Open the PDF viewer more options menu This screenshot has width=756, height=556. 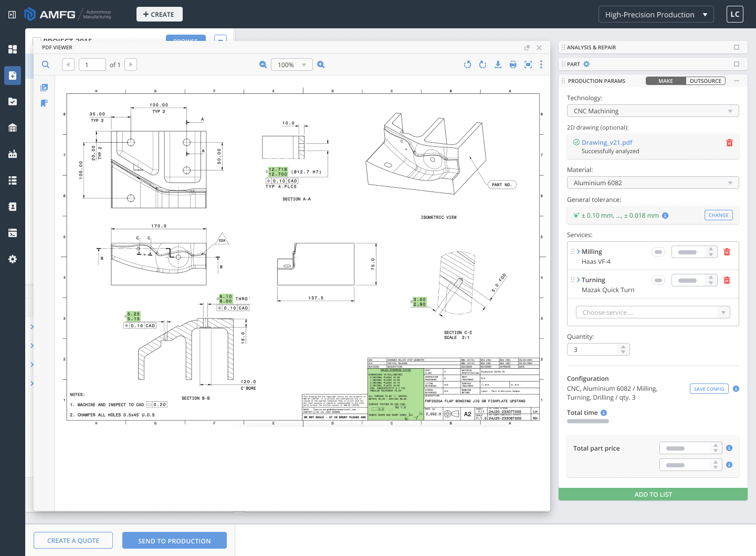tap(541, 65)
